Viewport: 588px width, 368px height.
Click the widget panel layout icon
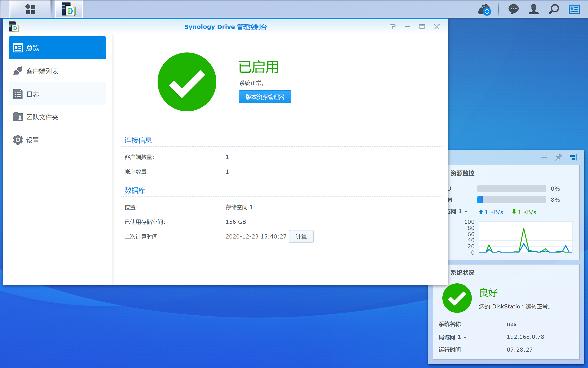pos(573,157)
